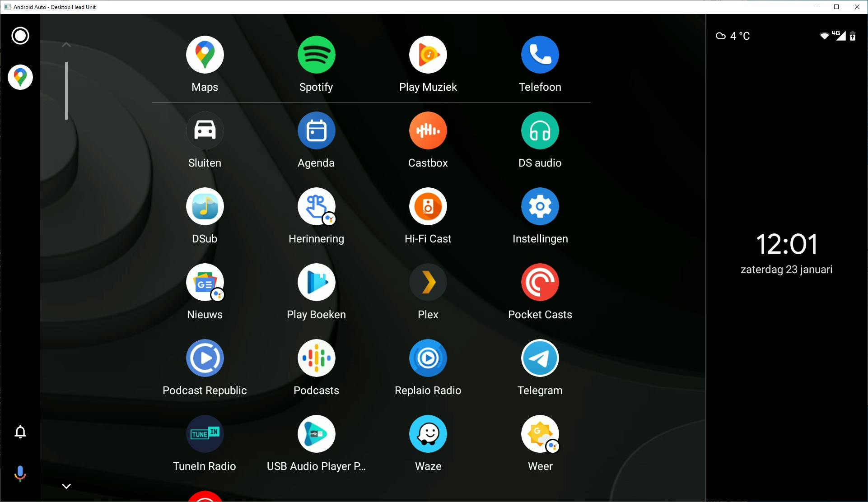Launch Play Muziek app

click(428, 55)
